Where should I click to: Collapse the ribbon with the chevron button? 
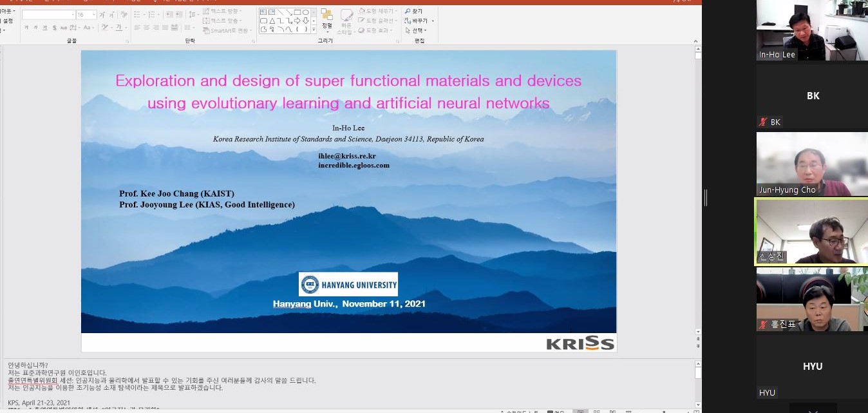tap(696, 41)
